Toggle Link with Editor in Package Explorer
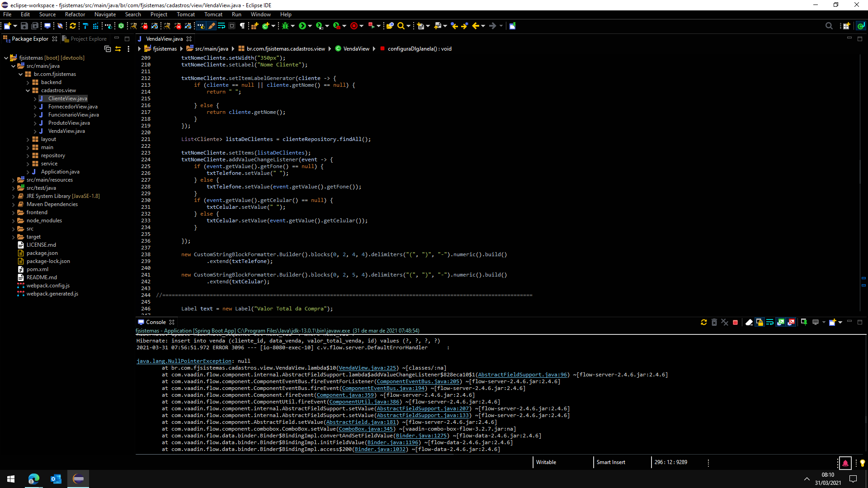The height and width of the screenshot is (488, 868). click(x=118, y=49)
